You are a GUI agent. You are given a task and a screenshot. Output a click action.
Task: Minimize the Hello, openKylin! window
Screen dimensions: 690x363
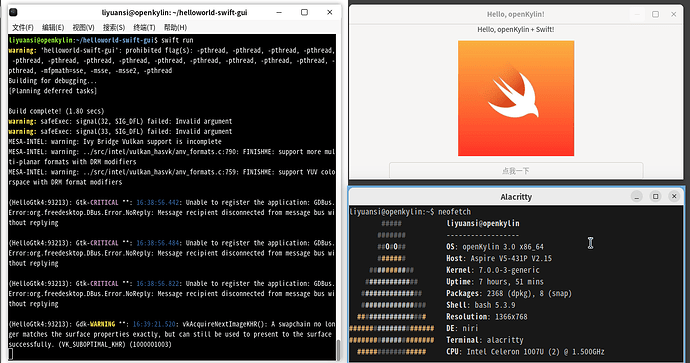[x=637, y=14]
